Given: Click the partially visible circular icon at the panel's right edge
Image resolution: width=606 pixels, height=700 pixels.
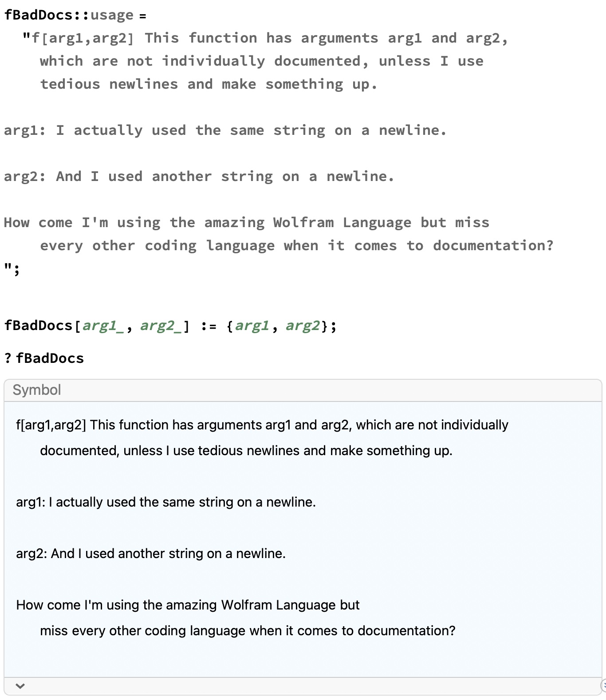Looking at the screenshot, I should tap(603, 686).
